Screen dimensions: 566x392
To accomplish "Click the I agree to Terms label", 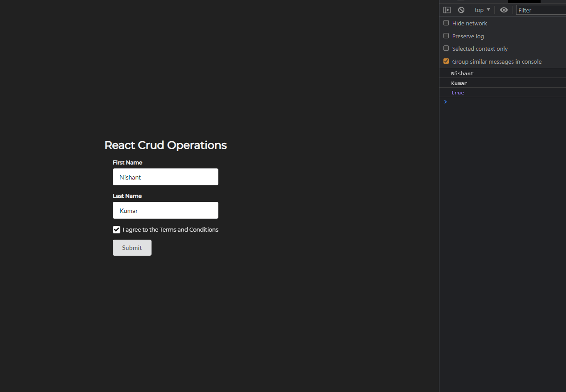I will [171, 229].
